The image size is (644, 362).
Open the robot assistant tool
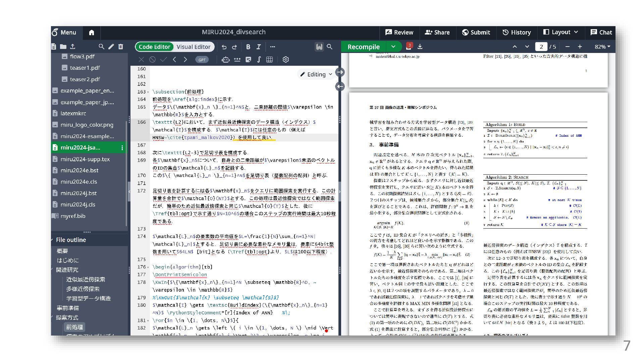[225, 60]
